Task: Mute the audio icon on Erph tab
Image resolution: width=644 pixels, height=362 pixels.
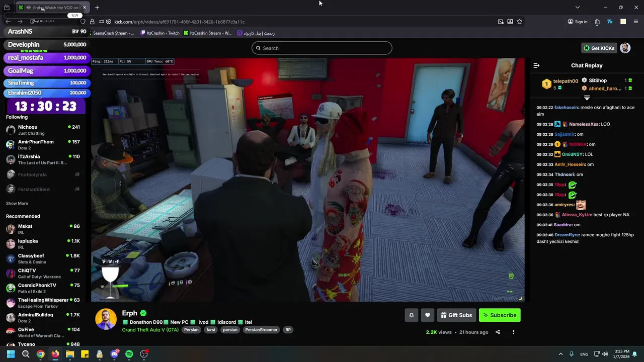Action: click(x=29, y=8)
